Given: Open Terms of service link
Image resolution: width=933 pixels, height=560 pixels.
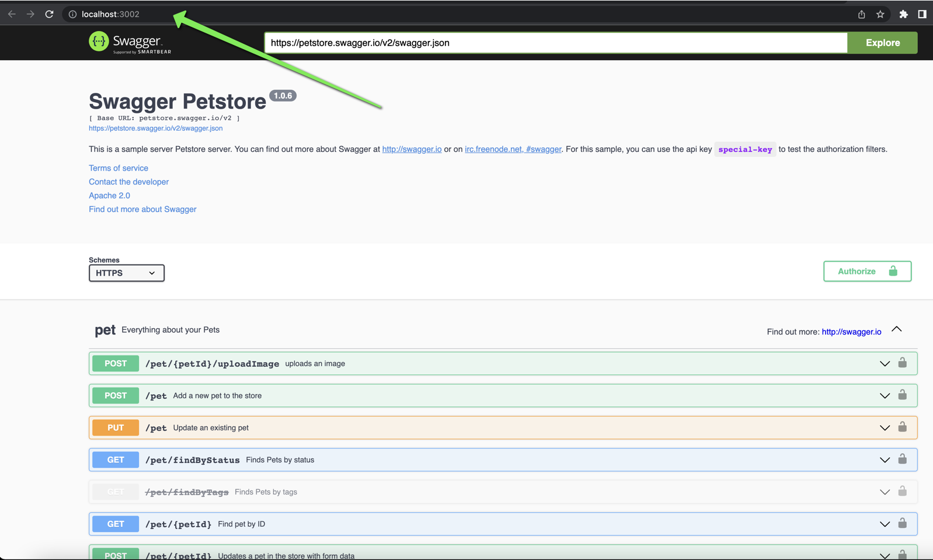Looking at the screenshot, I should [x=119, y=168].
